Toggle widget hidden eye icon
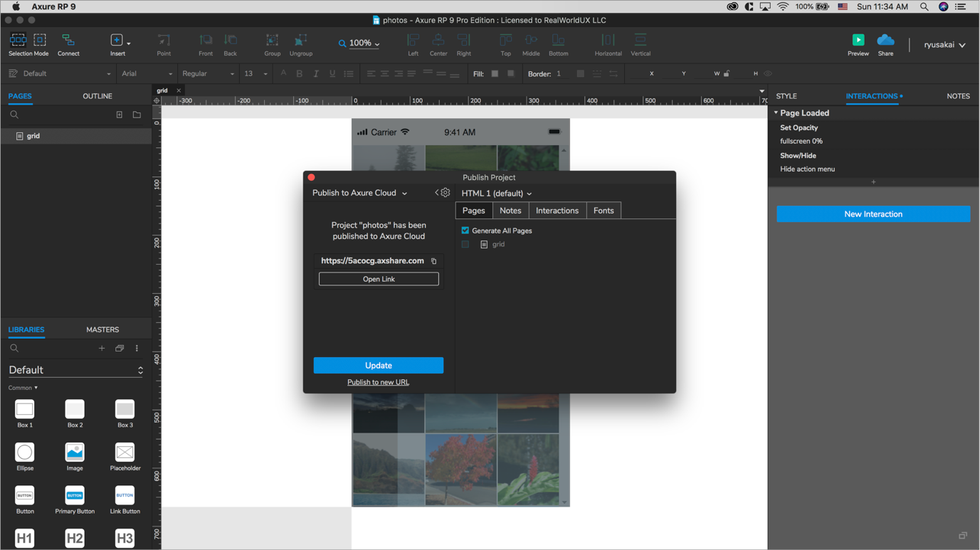The height and width of the screenshot is (550, 980). [x=768, y=73]
